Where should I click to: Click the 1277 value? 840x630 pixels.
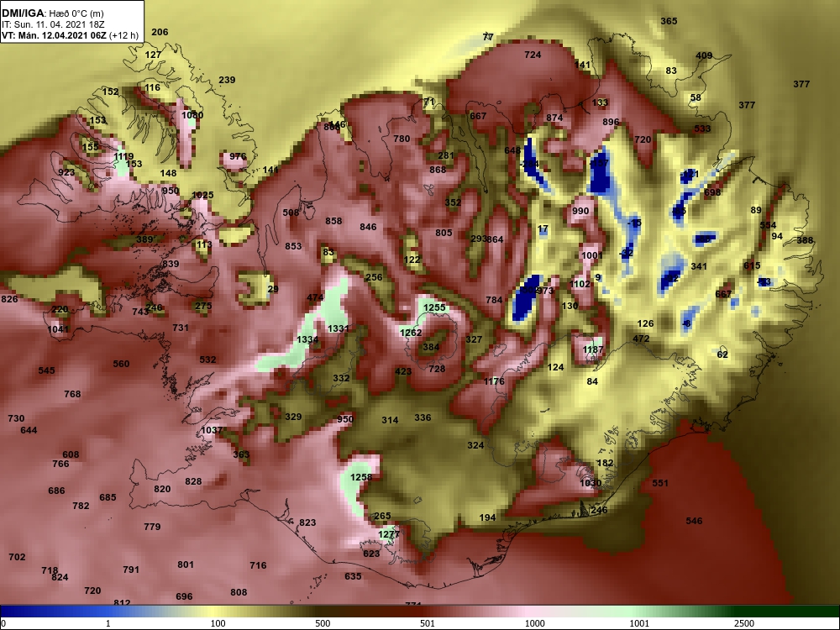(389, 534)
